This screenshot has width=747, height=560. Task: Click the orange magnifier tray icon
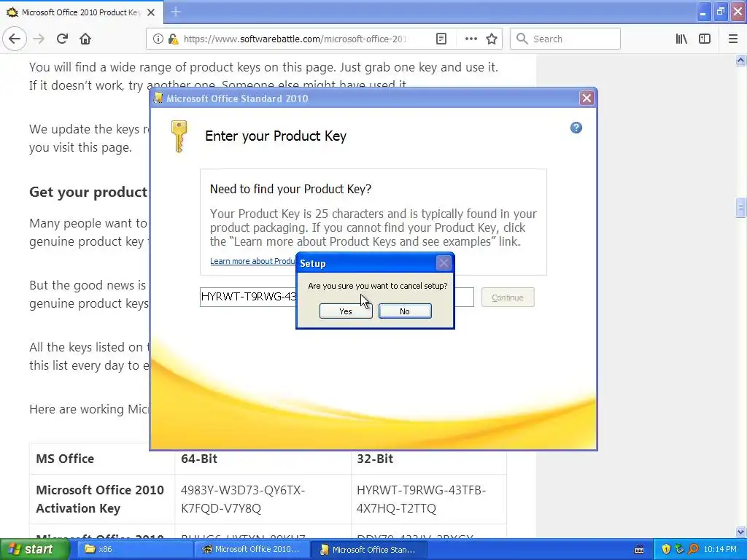(693, 549)
